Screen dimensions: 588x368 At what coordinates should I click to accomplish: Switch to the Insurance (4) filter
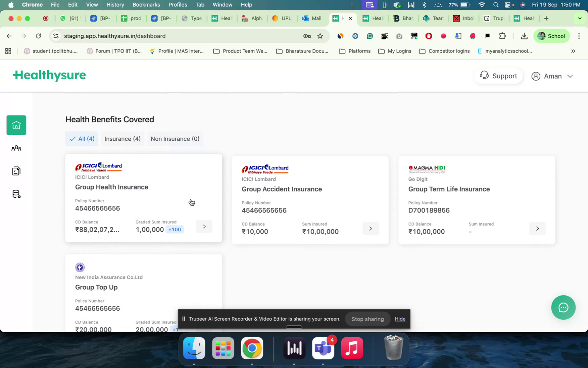[x=122, y=139]
